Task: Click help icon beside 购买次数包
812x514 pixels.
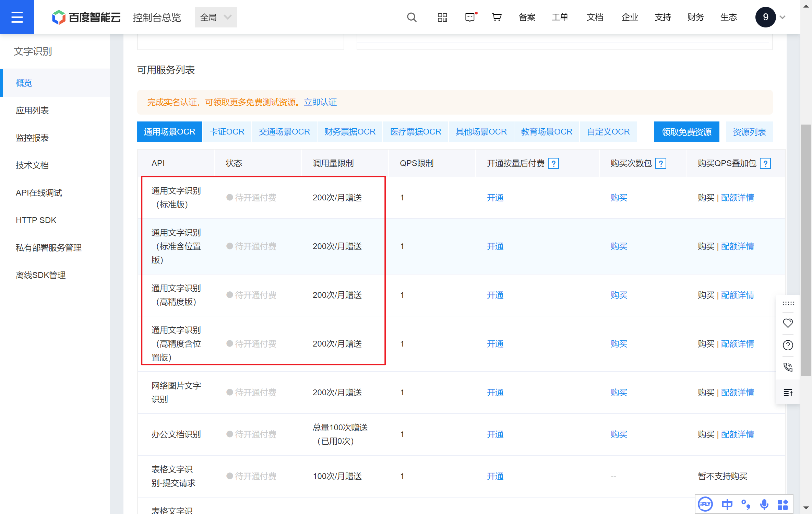Action: coord(660,163)
